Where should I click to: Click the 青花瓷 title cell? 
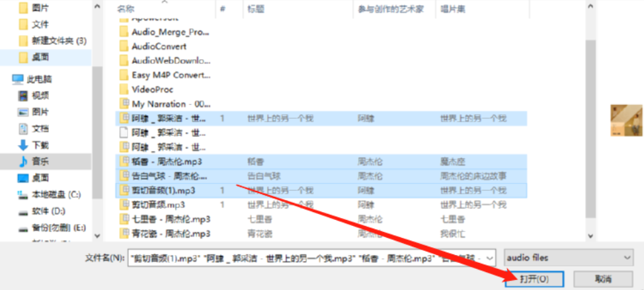tap(259, 235)
